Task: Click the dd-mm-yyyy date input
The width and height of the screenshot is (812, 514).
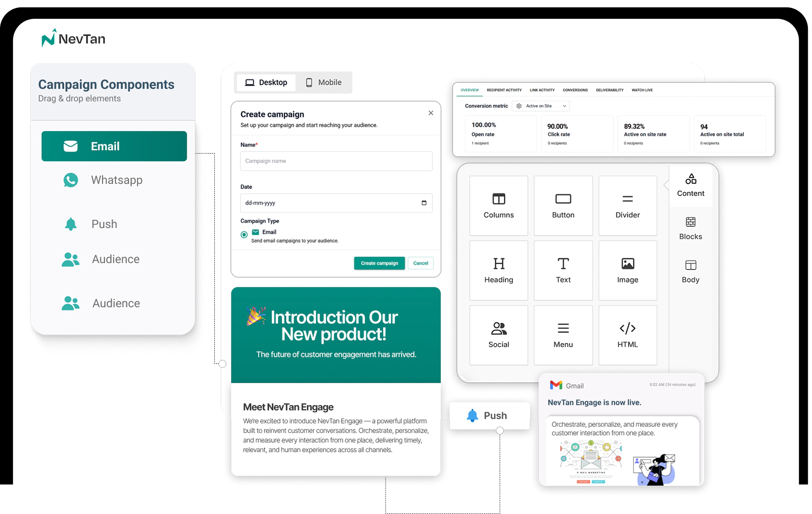Action: (x=336, y=203)
